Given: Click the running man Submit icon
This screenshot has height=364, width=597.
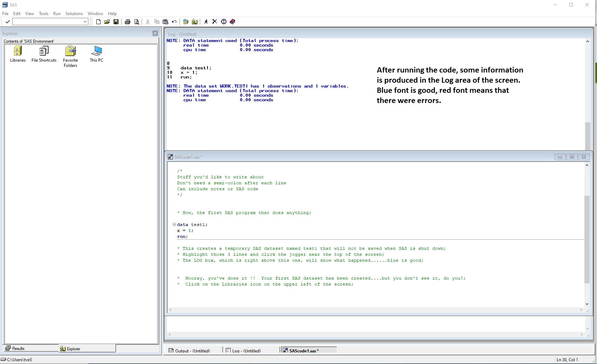Looking at the screenshot, I should tap(206, 22).
